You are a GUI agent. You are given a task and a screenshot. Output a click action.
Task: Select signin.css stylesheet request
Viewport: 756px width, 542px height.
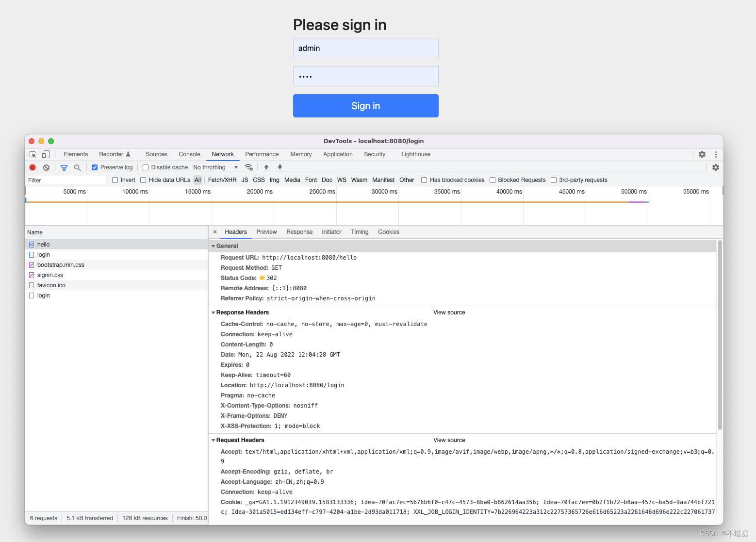click(116, 275)
